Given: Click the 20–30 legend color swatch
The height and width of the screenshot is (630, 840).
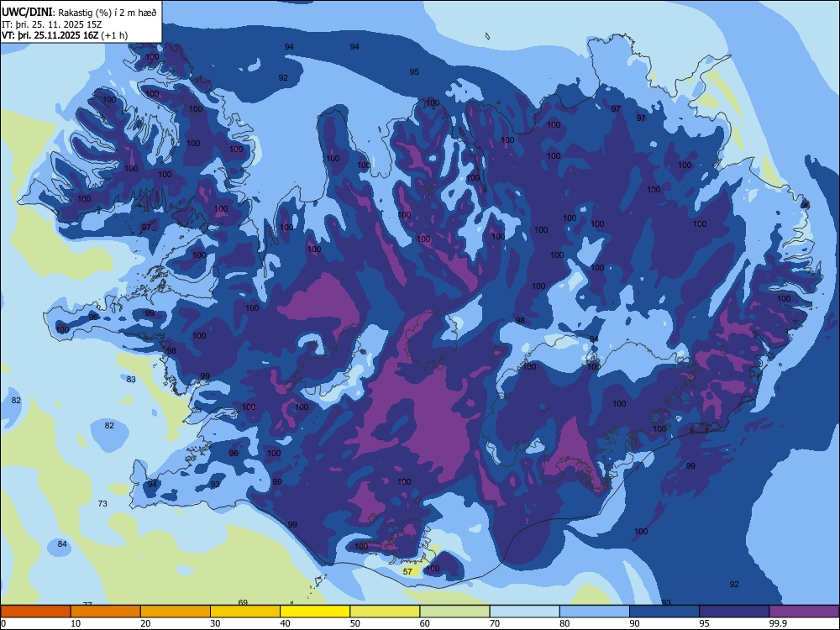Looking at the screenshot, I should click(x=176, y=612).
